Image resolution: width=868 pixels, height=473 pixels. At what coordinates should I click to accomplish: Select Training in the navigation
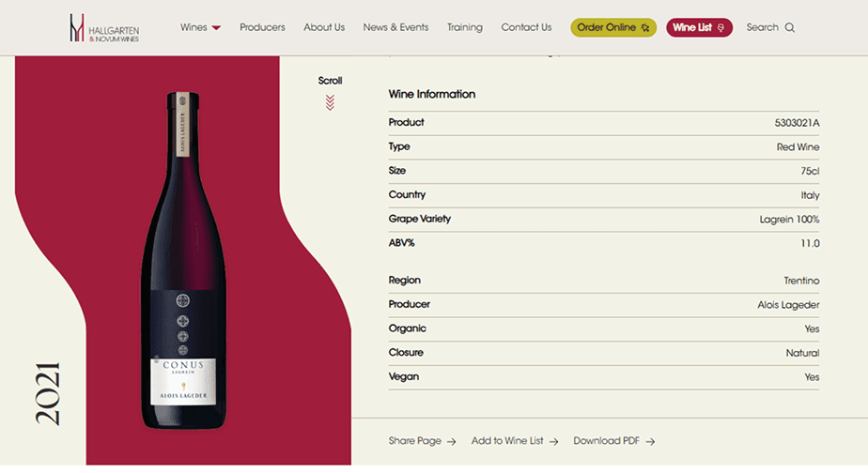(x=465, y=27)
